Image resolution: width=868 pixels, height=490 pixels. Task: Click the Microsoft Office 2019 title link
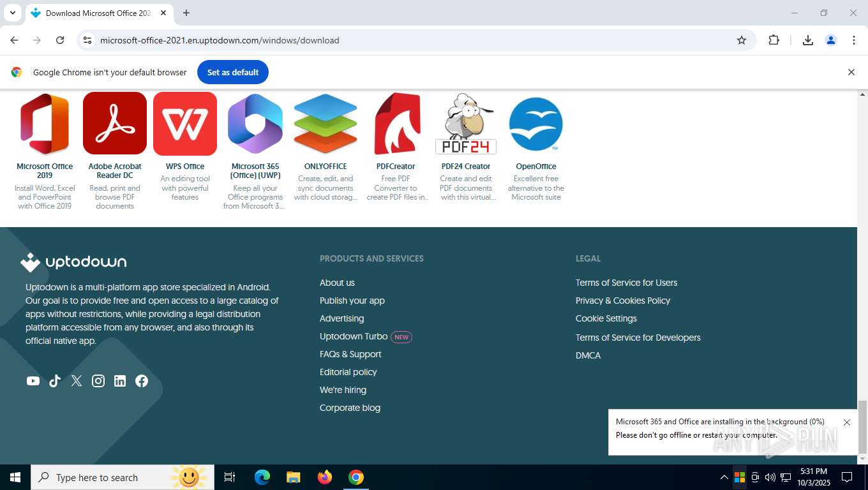point(45,171)
